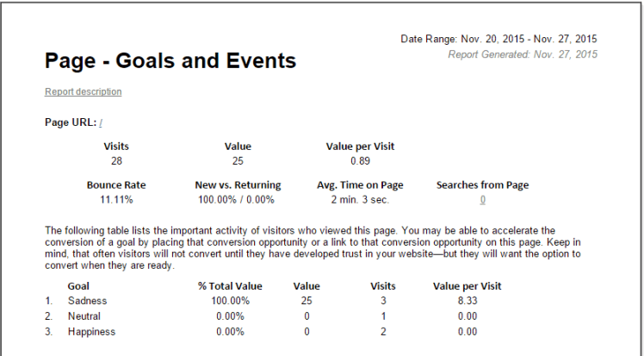Open the Report description link
644x356 pixels.
click(83, 91)
